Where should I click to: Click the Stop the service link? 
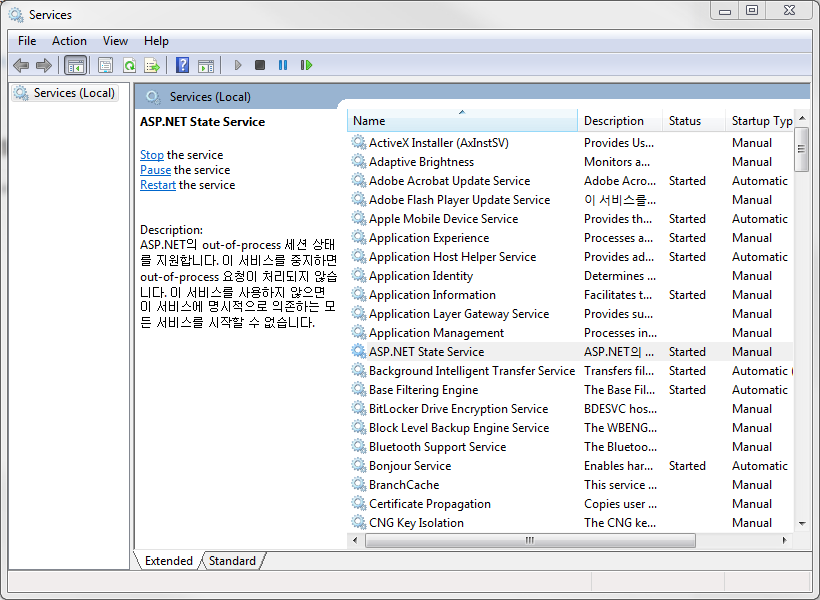point(152,155)
